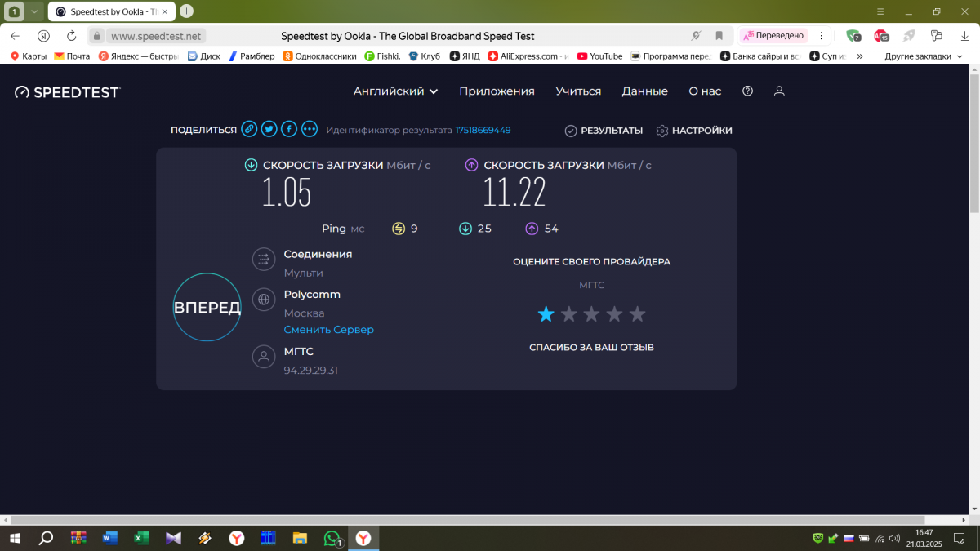
Task: Rate the provider two stars
Action: pyautogui.click(x=568, y=314)
